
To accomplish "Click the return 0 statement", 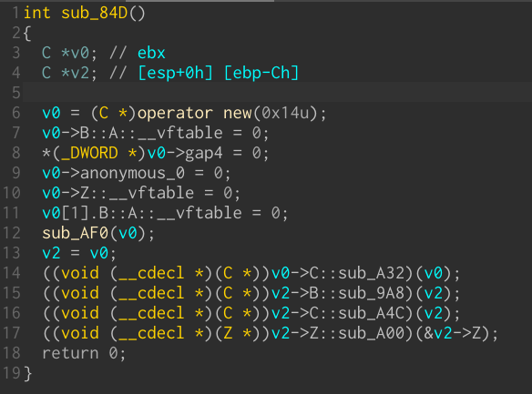I will tap(84, 353).
